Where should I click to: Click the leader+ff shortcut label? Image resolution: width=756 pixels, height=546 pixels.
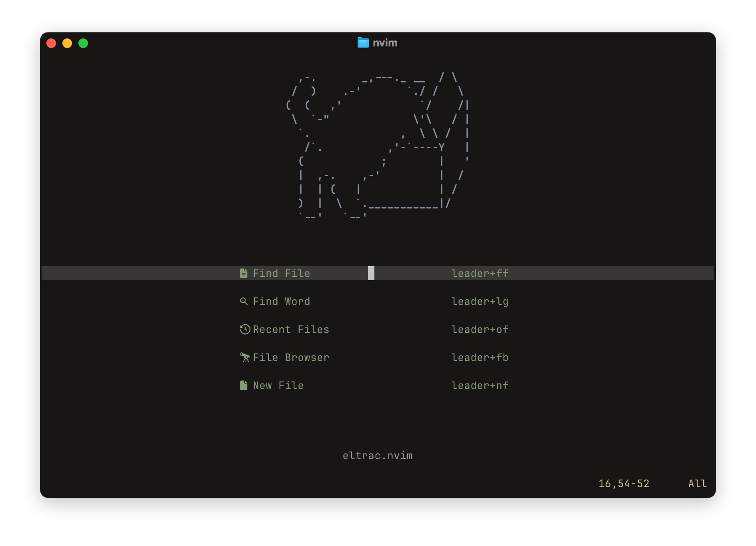click(x=480, y=273)
